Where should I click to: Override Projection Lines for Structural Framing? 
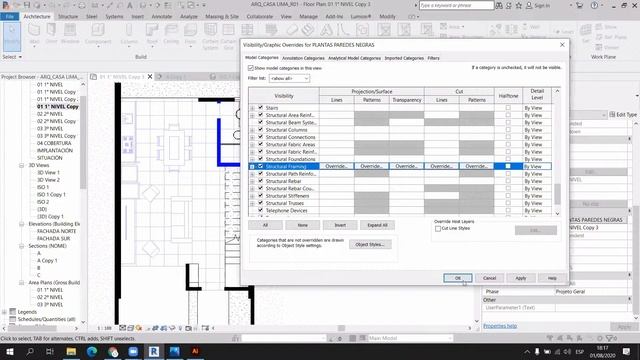(x=336, y=166)
